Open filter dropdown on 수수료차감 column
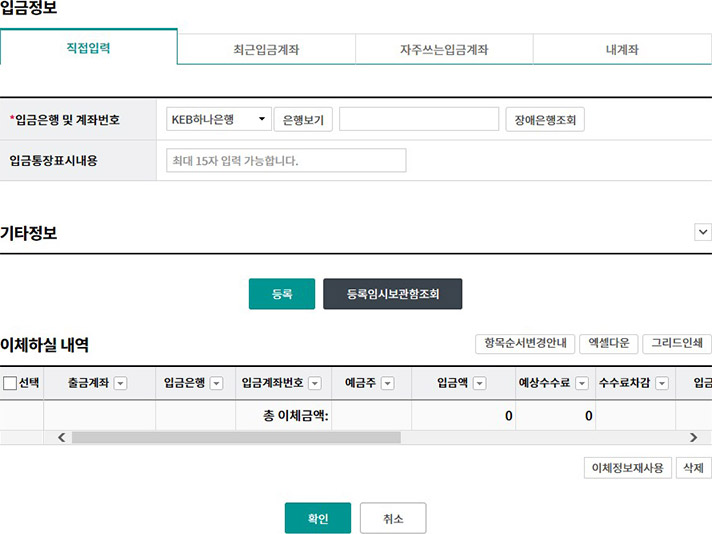 (x=661, y=383)
